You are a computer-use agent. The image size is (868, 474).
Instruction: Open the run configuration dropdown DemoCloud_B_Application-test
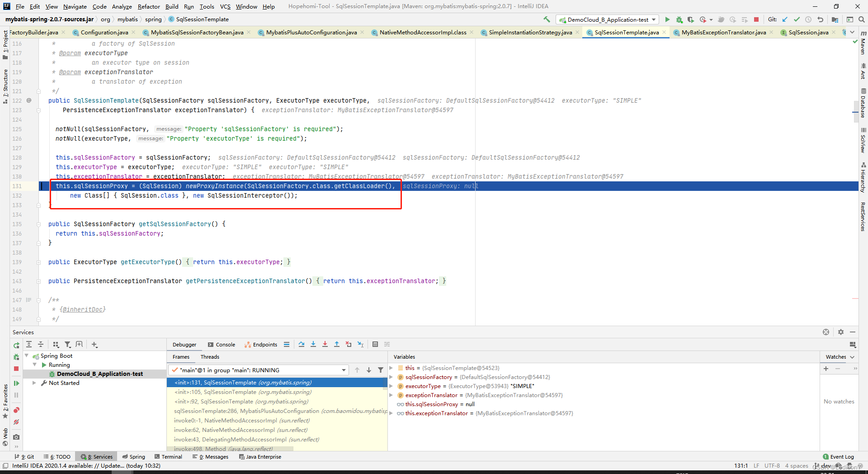(608, 19)
